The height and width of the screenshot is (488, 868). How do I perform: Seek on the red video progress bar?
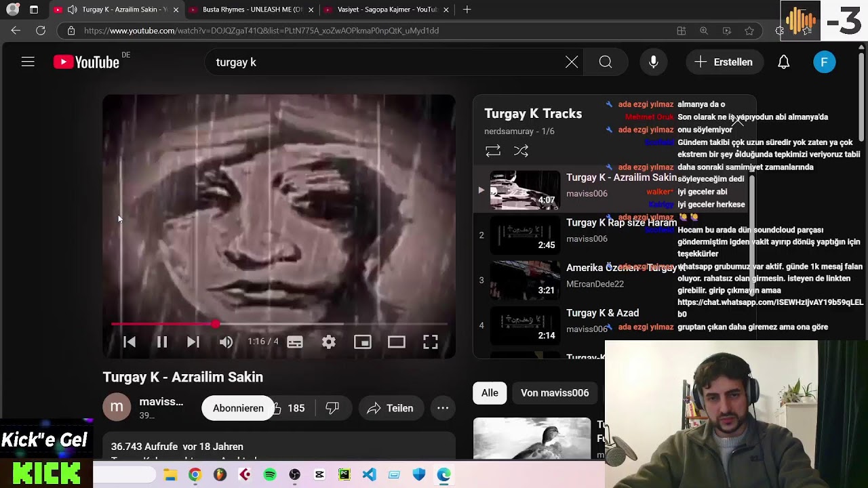point(279,324)
